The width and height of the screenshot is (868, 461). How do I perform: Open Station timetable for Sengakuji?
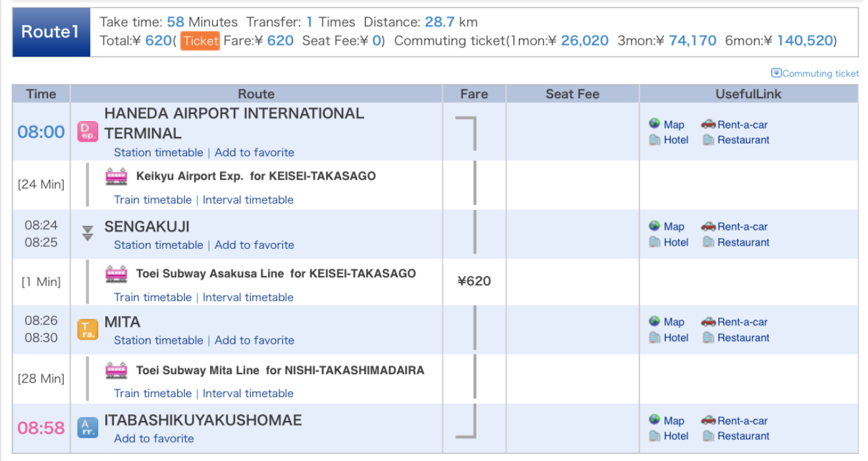[x=159, y=245]
